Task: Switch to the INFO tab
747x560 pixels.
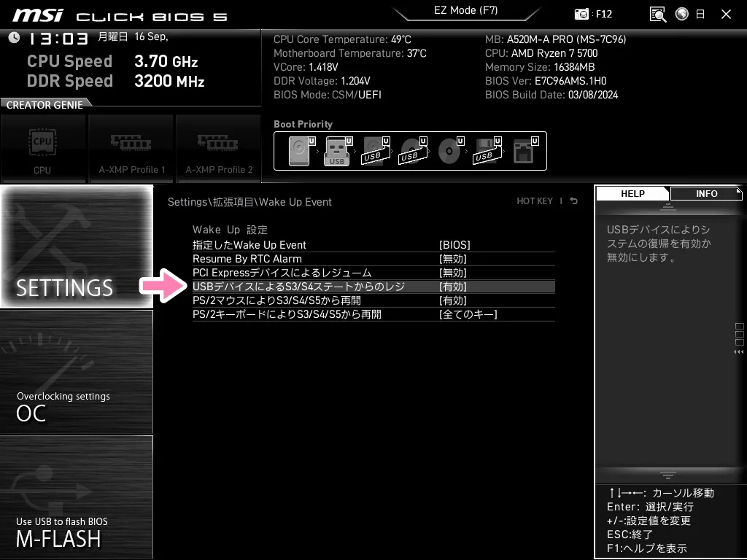Action: tap(705, 193)
